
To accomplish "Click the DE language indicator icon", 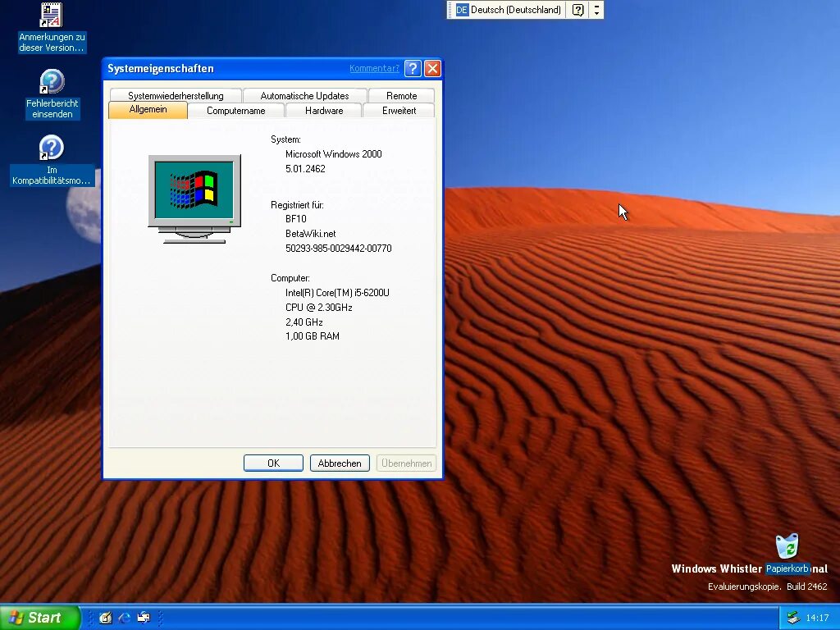I will coord(462,10).
